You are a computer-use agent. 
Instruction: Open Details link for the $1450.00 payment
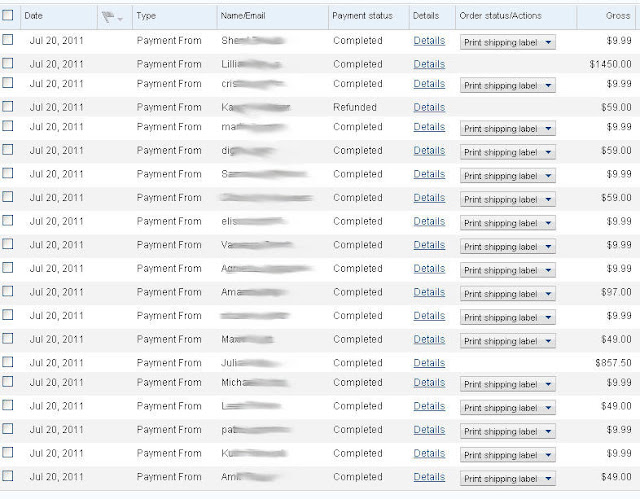[x=429, y=64]
